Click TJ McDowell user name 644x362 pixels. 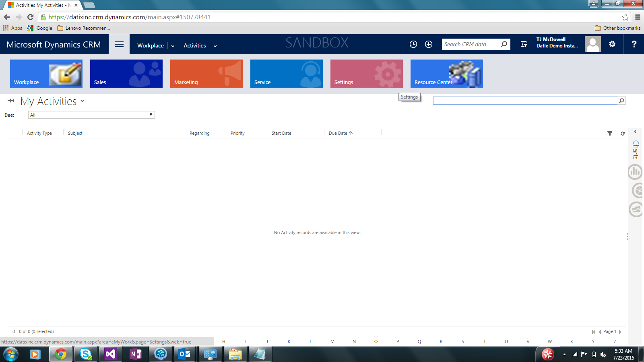pyautogui.click(x=551, y=39)
